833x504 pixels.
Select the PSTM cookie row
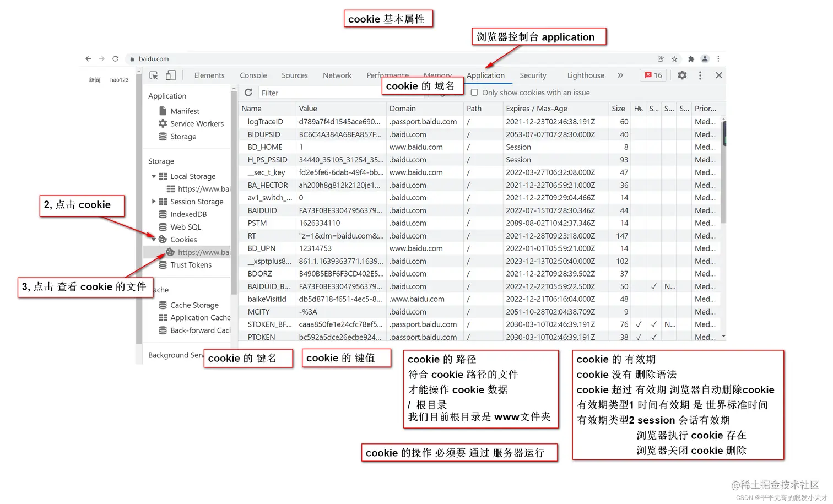point(480,223)
